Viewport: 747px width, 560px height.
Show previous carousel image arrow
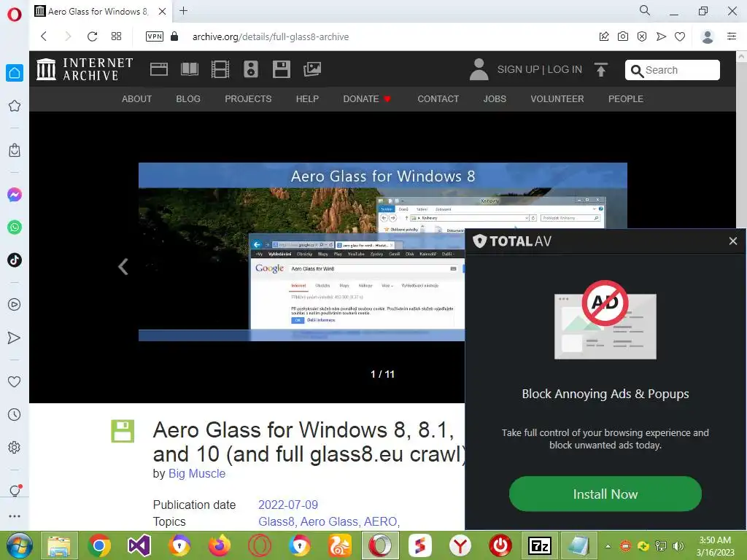click(123, 267)
